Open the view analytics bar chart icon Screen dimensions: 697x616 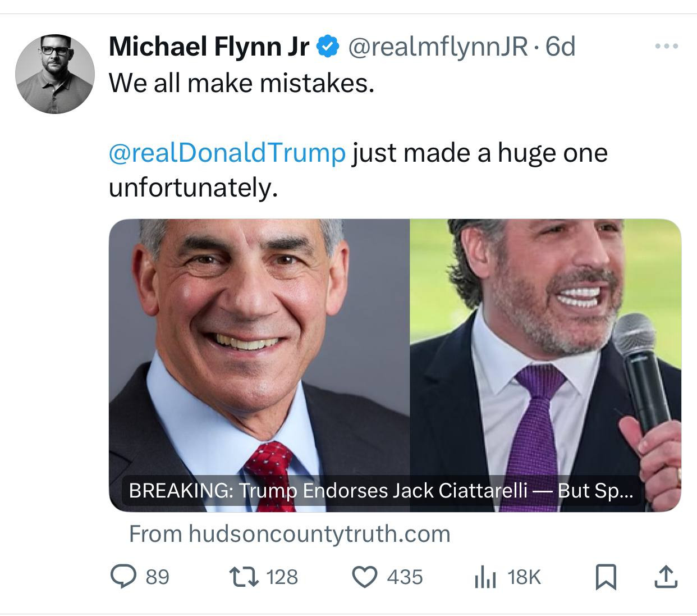(485, 577)
